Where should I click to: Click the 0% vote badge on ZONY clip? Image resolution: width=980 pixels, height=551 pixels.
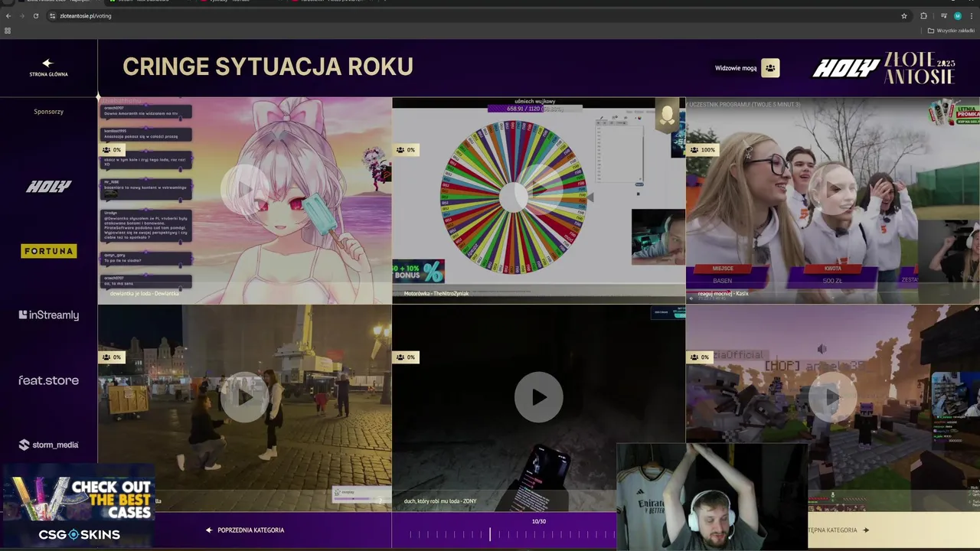point(406,357)
